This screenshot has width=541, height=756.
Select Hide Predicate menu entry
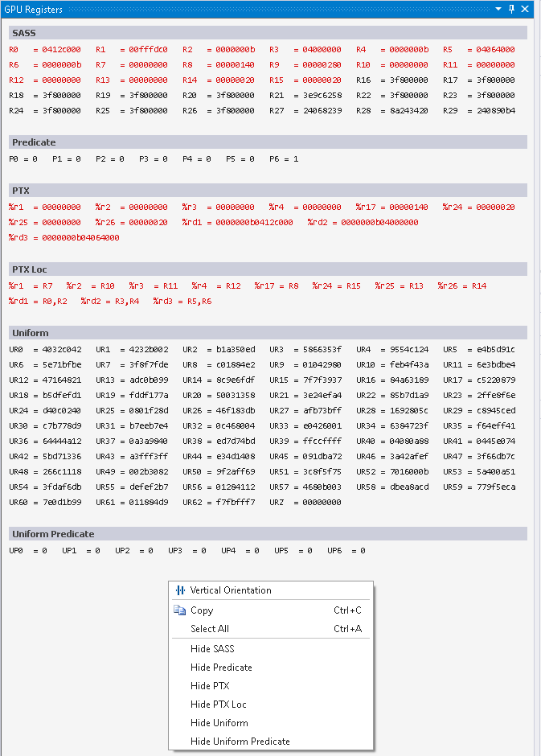click(221, 668)
